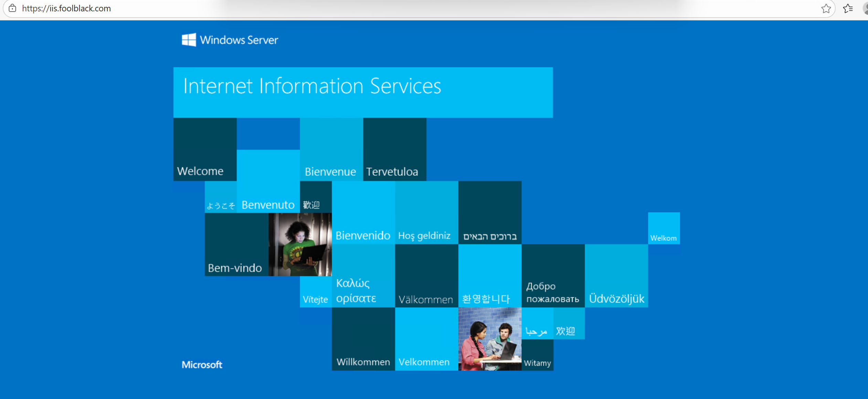Add this page to favorites star icon
Image resolution: width=868 pixels, height=399 pixels.
[826, 8]
